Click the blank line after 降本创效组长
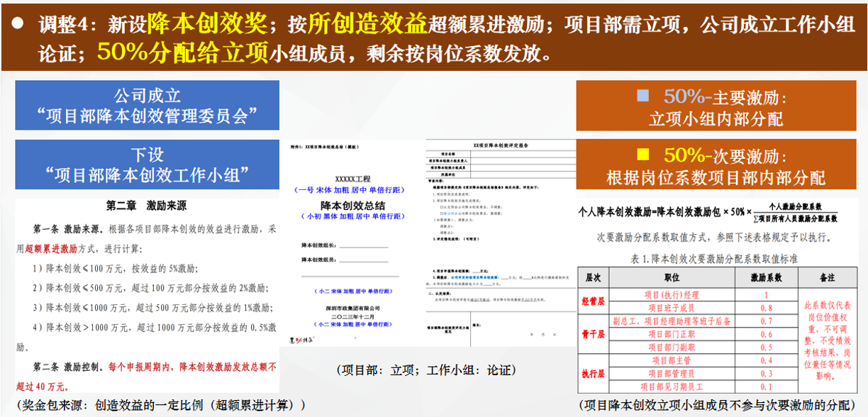The height and width of the screenshot is (417, 868). pos(364,245)
